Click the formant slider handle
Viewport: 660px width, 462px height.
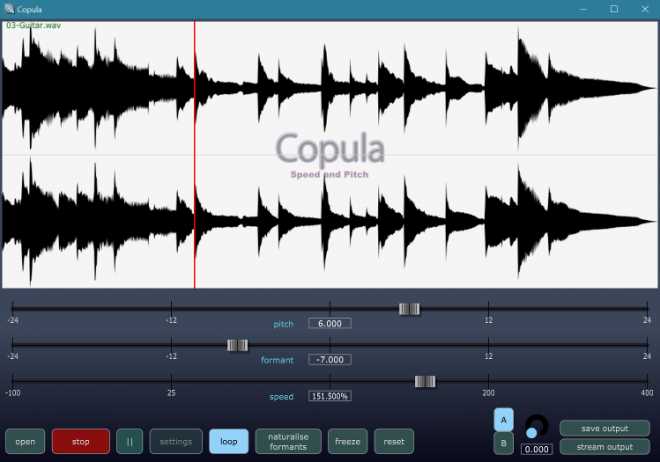237,345
